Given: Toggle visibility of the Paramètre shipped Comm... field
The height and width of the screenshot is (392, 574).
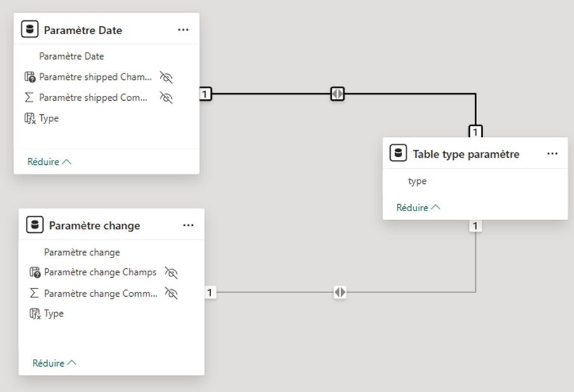Looking at the screenshot, I should (x=166, y=98).
